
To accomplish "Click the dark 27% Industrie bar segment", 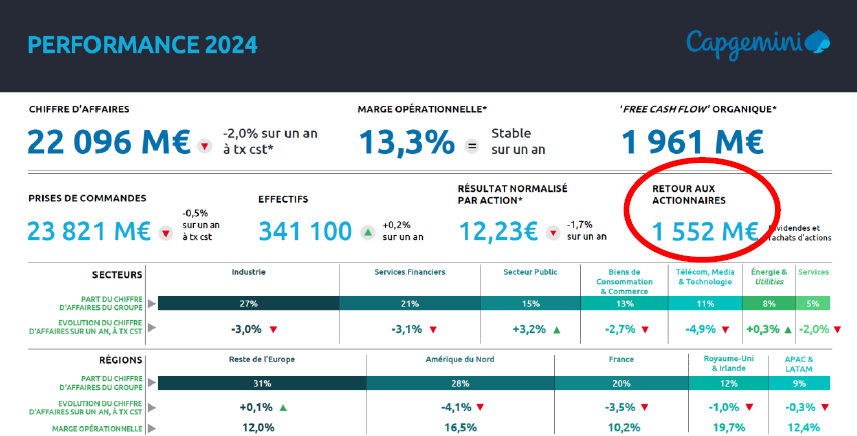I will (248, 303).
